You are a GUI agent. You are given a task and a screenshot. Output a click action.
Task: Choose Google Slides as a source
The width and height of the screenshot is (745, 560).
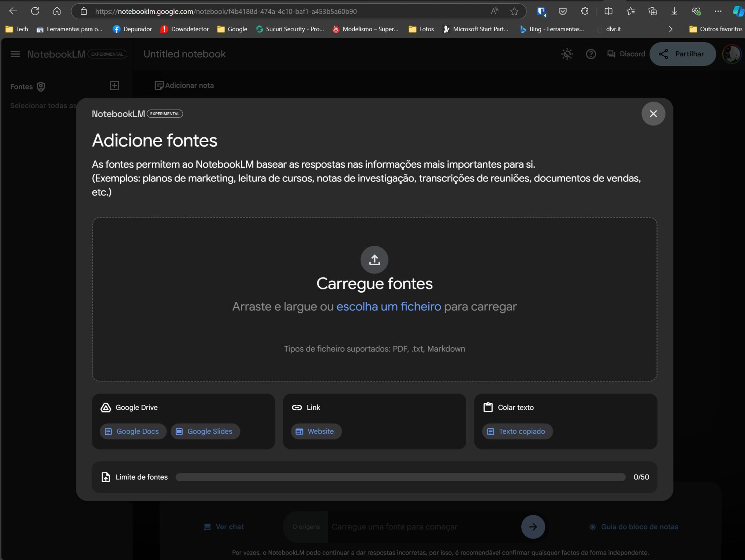pos(205,431)
